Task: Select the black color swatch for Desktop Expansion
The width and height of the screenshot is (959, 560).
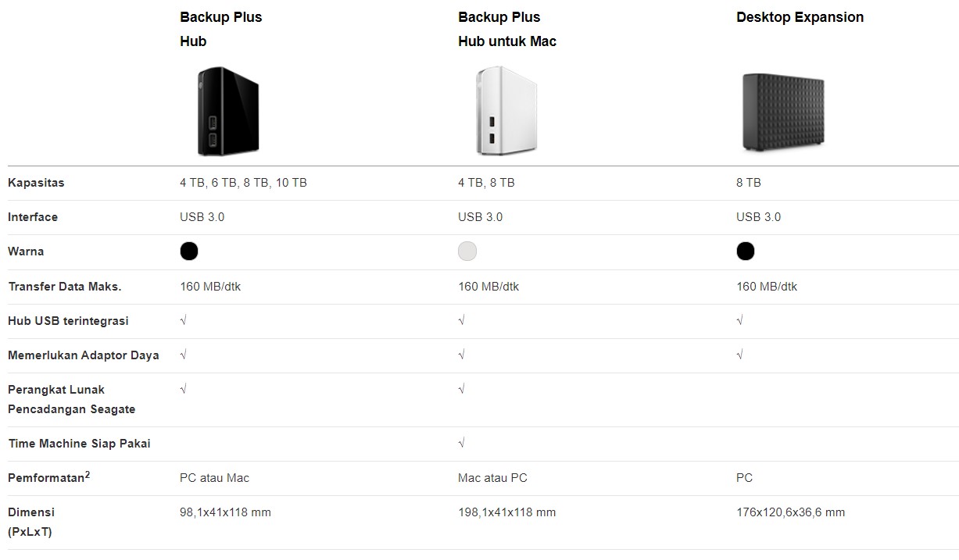Action: pyautogui.click(x=746, y=251)
